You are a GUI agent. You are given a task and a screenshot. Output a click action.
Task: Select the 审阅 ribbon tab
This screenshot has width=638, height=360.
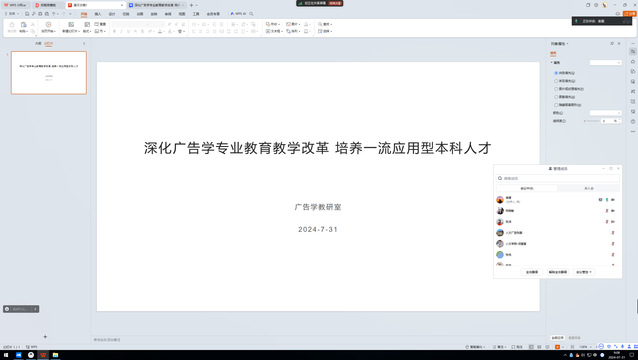168,14
